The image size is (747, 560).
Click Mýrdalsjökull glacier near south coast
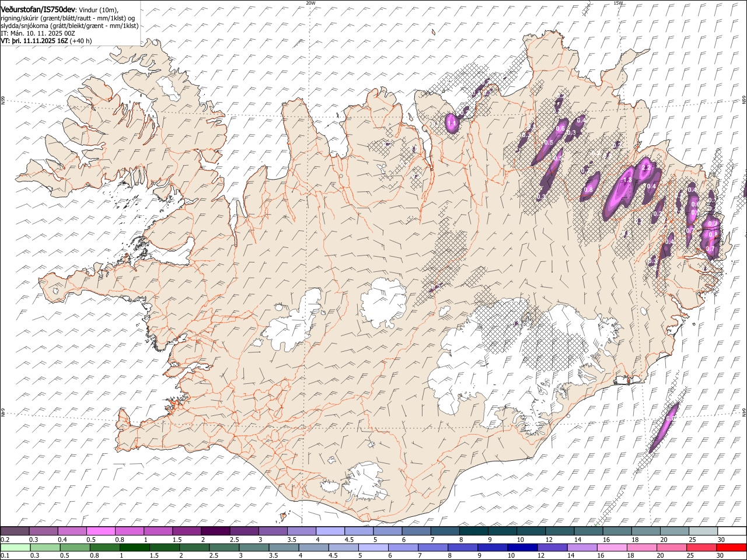pos(365,481)
